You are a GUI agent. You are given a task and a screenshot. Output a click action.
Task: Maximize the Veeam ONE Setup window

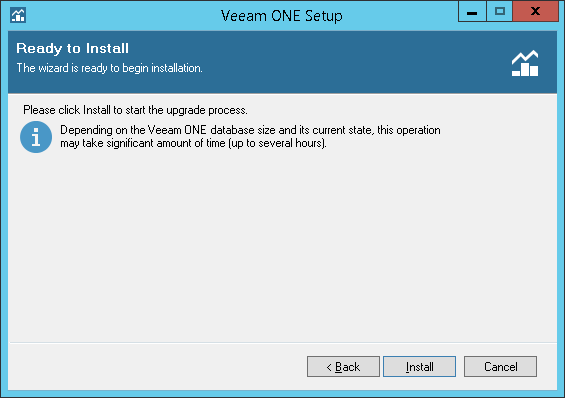[x=499, y=12]
